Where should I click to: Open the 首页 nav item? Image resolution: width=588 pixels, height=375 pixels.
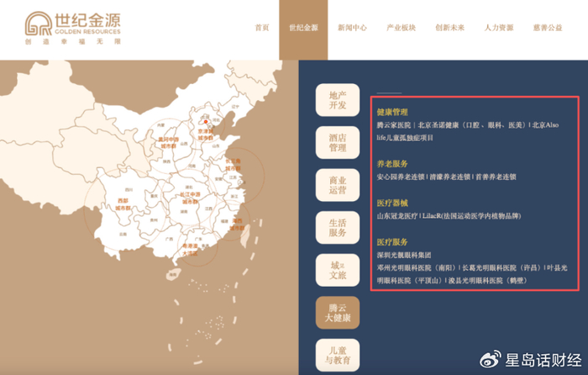[x=262, y=28]
